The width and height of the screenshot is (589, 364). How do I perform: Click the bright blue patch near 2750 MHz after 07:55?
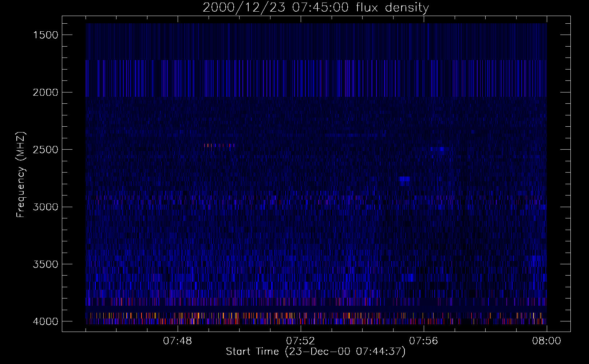(404, 179)
